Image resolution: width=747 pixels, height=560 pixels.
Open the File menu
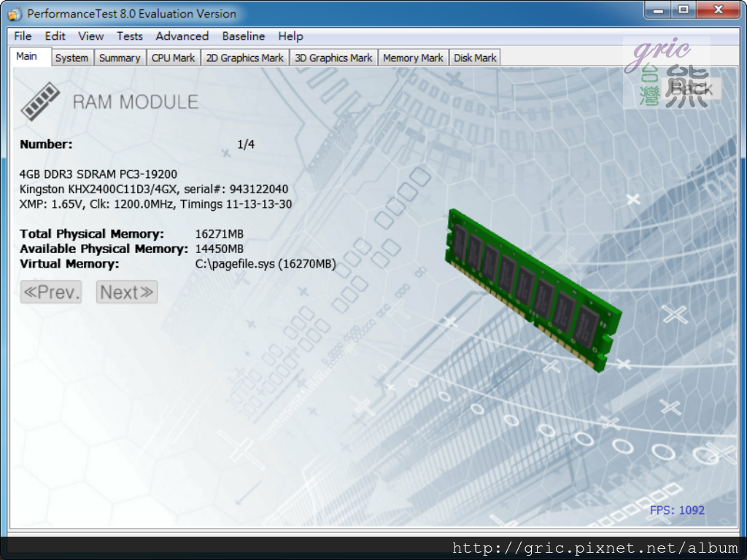coord(23,36)
